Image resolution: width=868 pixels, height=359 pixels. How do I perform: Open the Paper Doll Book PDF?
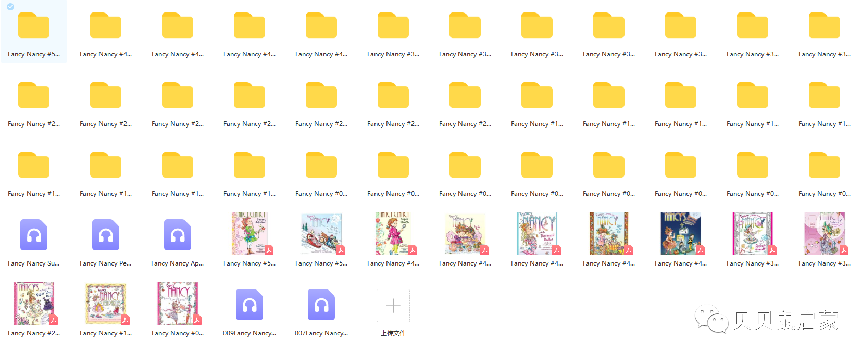coord(34,303)
